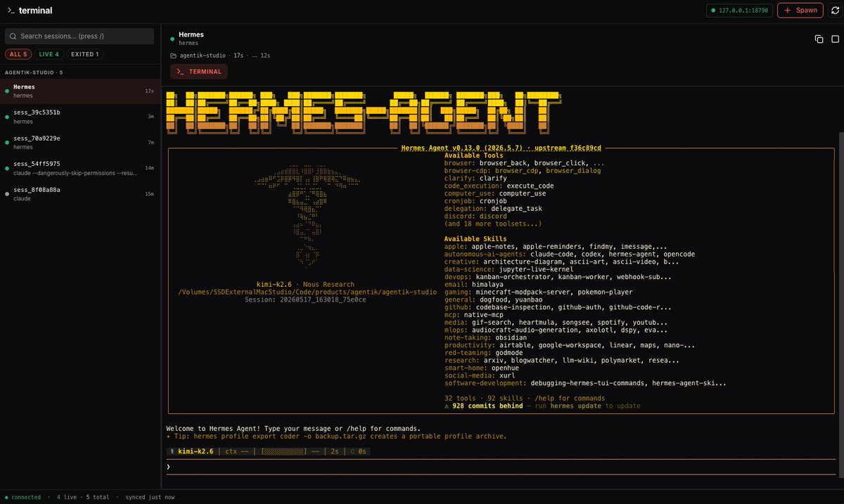This screenshot has height=504, width=844.
Task: Click the grey status dot beside sess_8f08a88a
Action: [x=7, y=194]
